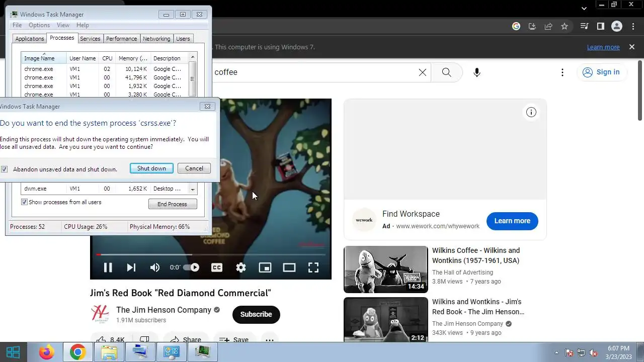Mute the video volume speaker icon

pos(155,267)
